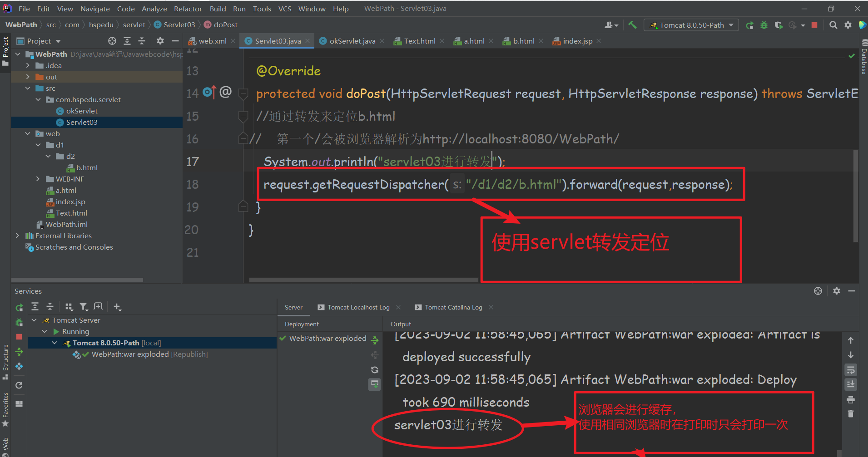The image size is (868, 457).
Task: Open the Tomcat Catalina Log tab
Action: (x=453, y=307)
